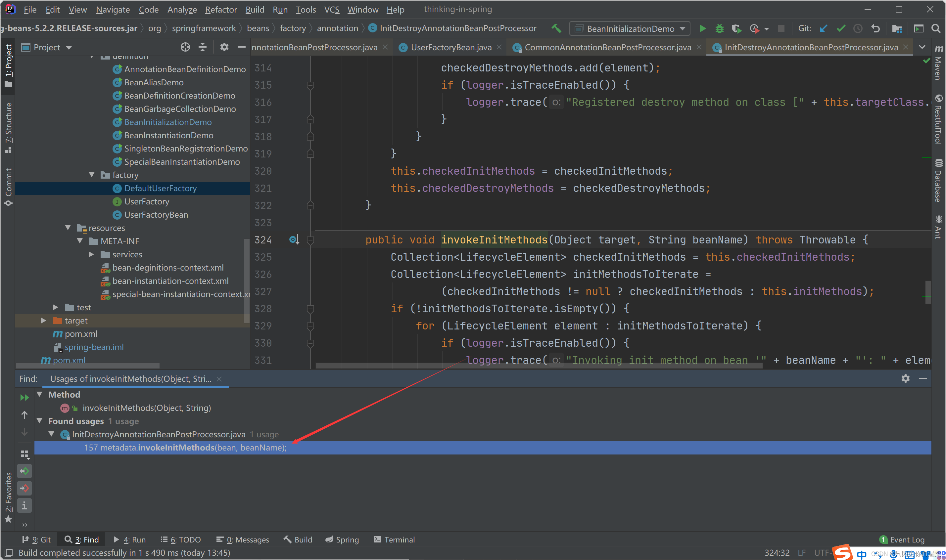
Task: Click the Debug bug icon
Action: 720,29
